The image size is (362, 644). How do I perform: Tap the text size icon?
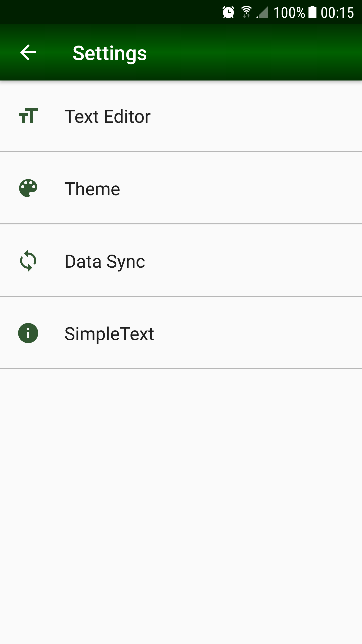click(28, 115)
